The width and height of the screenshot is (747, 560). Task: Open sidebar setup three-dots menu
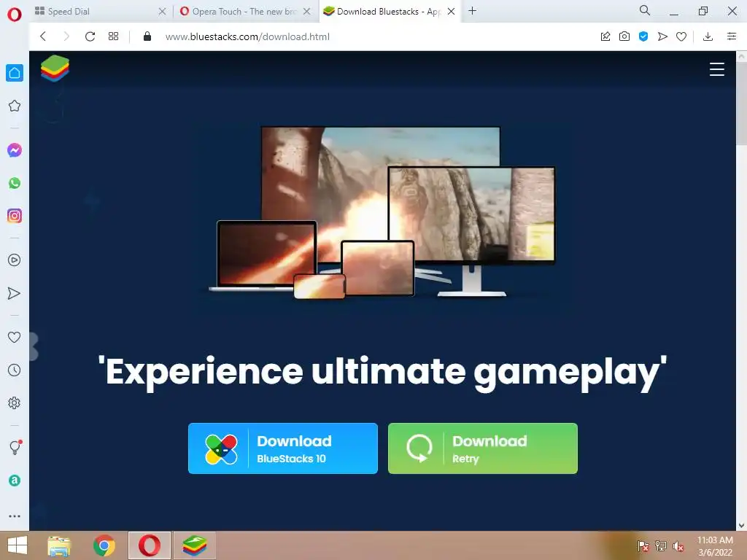point(15,516)
